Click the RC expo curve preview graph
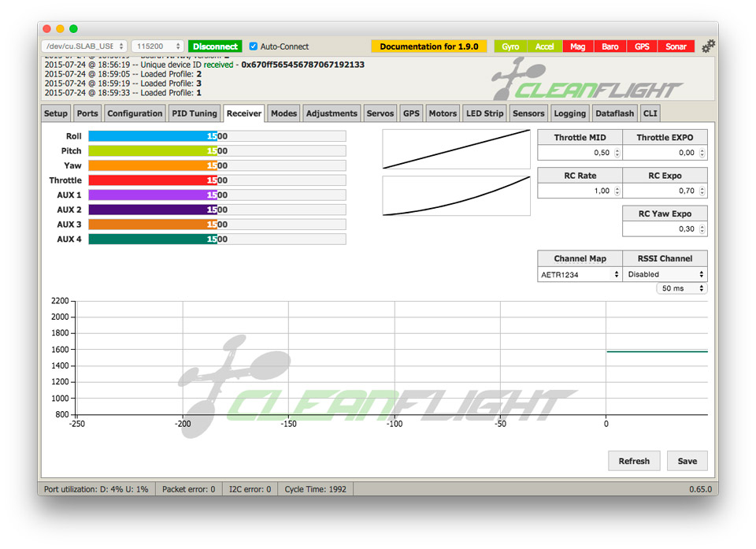756x549 pixels. click(456, 196)
